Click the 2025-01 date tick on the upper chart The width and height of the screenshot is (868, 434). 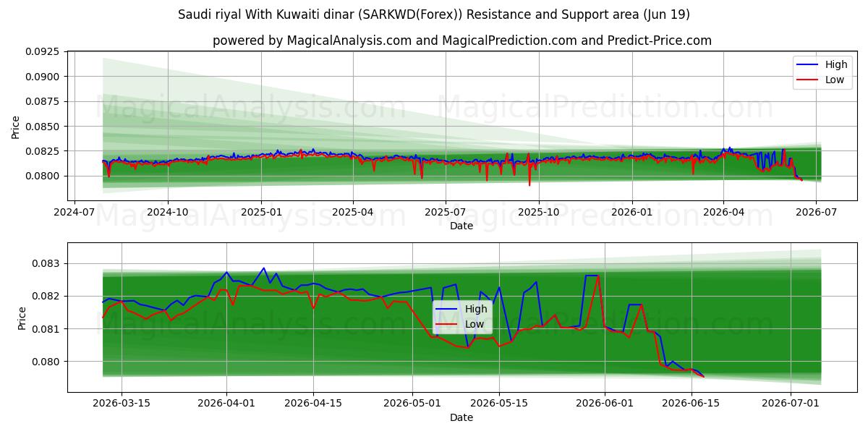pos(260,212)
